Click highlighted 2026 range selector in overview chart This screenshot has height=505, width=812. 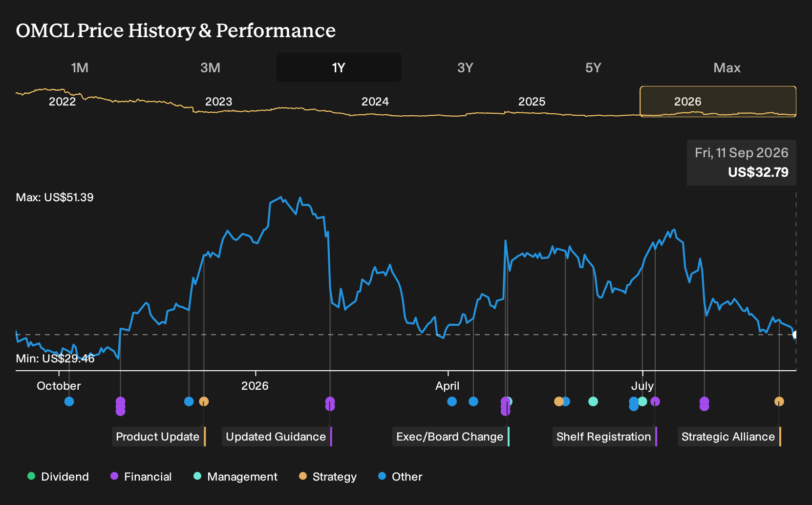pyautogui.click(x=718, y=102)
